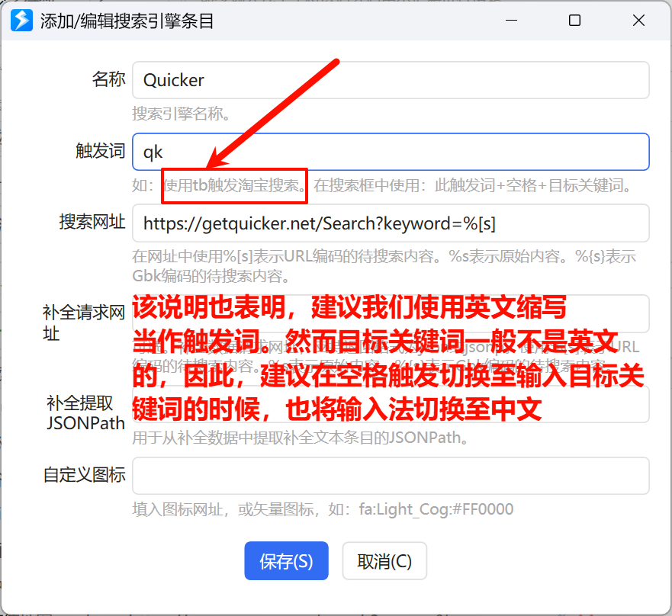
Task: Save with the 保存(S) button
Action: coord(286,561)
